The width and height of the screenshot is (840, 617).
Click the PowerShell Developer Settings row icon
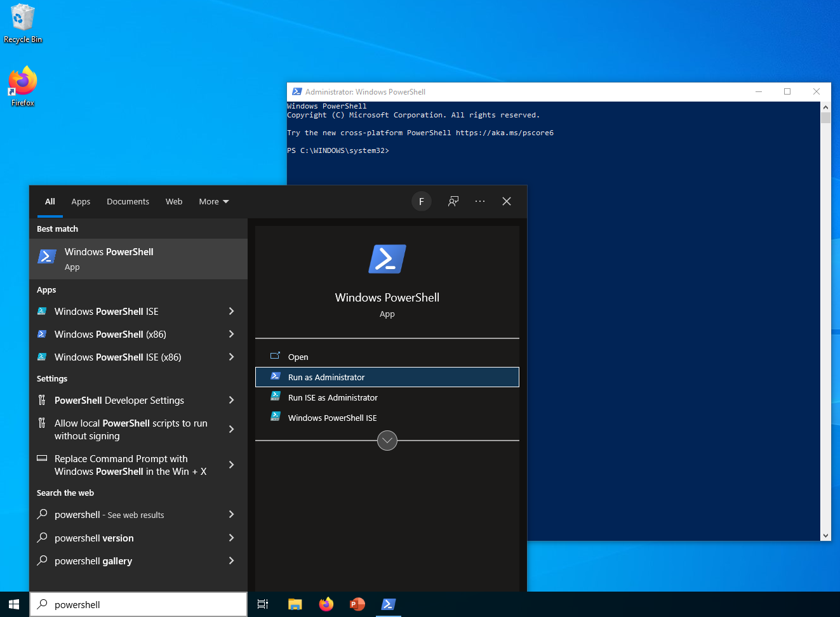click(x=42, y=400)
